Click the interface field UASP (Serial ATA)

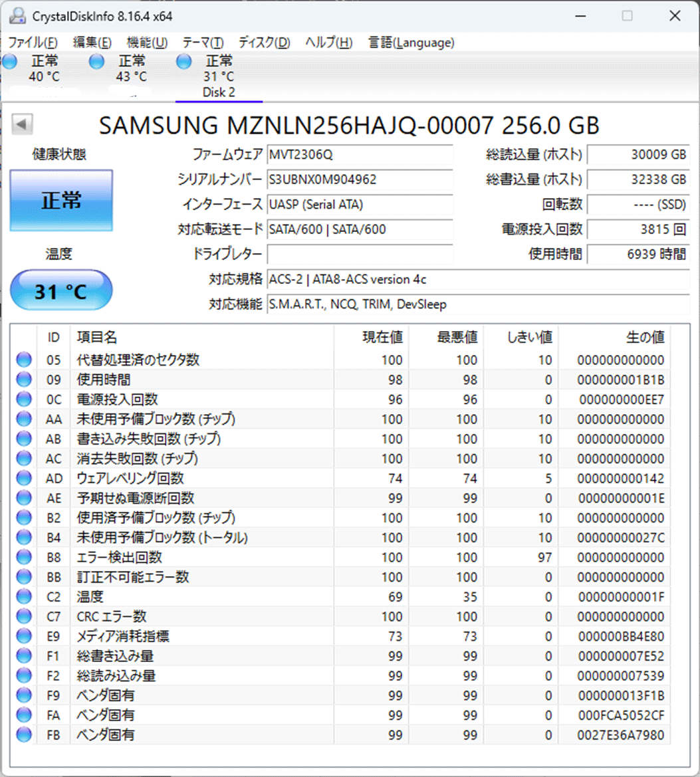pyautogui.click(x=360, y=204)
